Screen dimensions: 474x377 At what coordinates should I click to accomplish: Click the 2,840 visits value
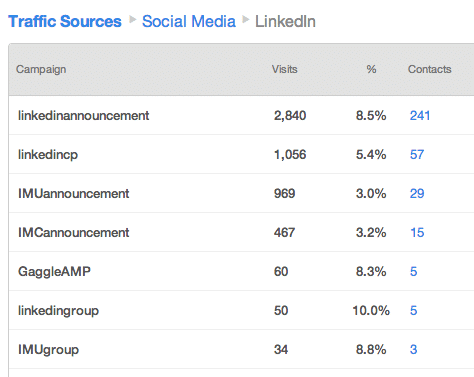click(x=290, y=116)
